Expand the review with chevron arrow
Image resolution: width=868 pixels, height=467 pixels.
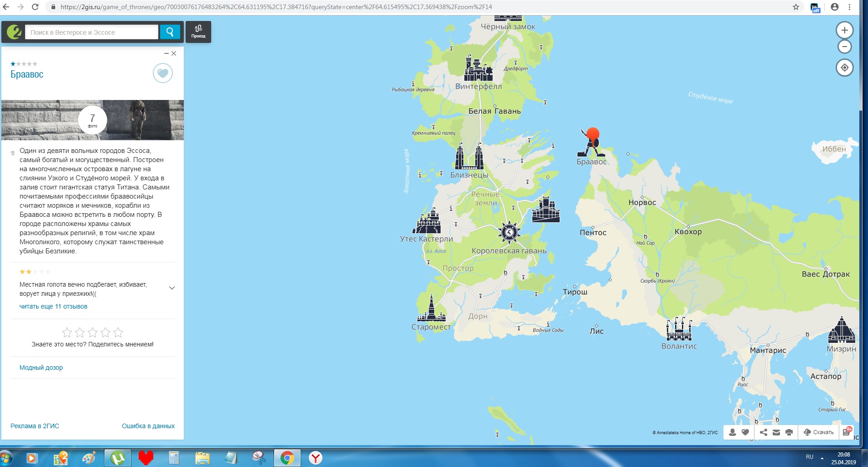coord(172,288)
